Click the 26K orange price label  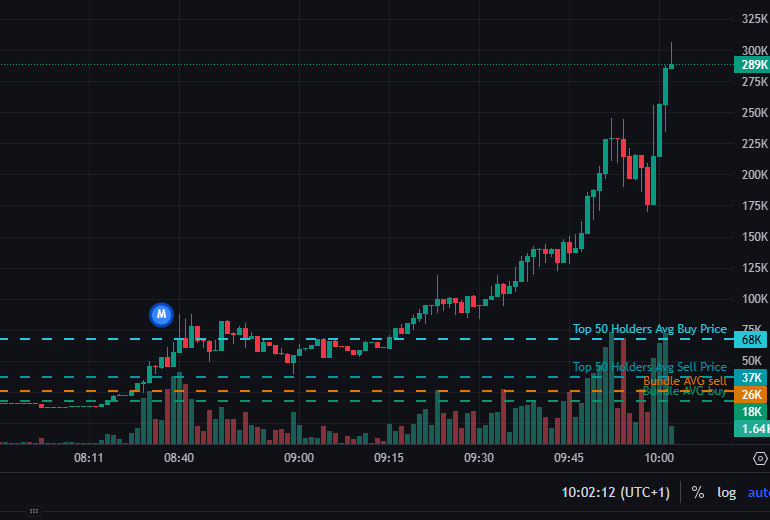tap(751, 394)
